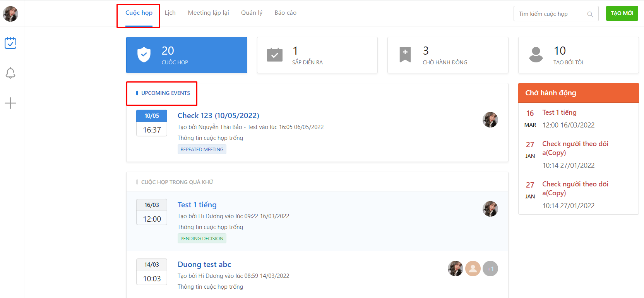Click the 14/03 10:03 date box
The image size is (644, 298).
(152, 272)
